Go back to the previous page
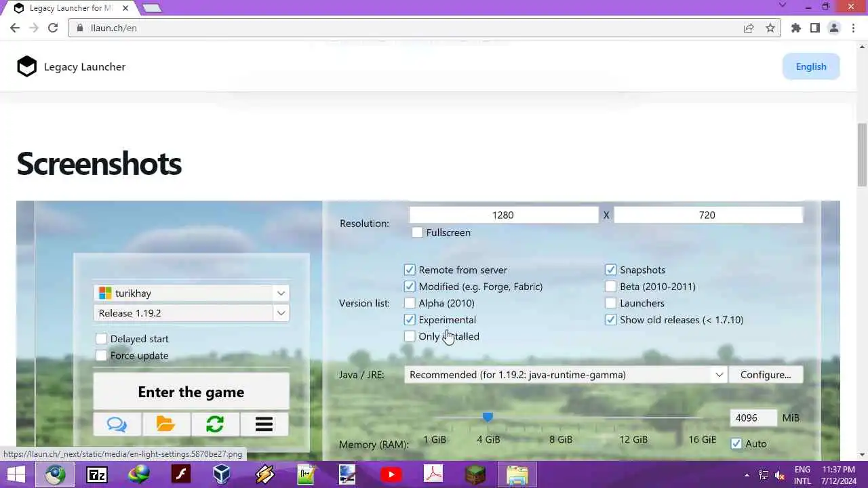 tap(15, 28)
